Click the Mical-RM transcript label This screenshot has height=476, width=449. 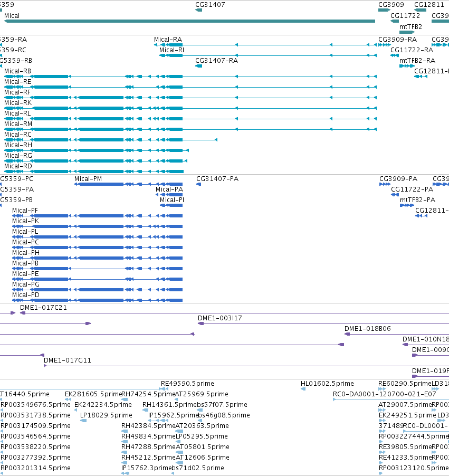(18, 124)
